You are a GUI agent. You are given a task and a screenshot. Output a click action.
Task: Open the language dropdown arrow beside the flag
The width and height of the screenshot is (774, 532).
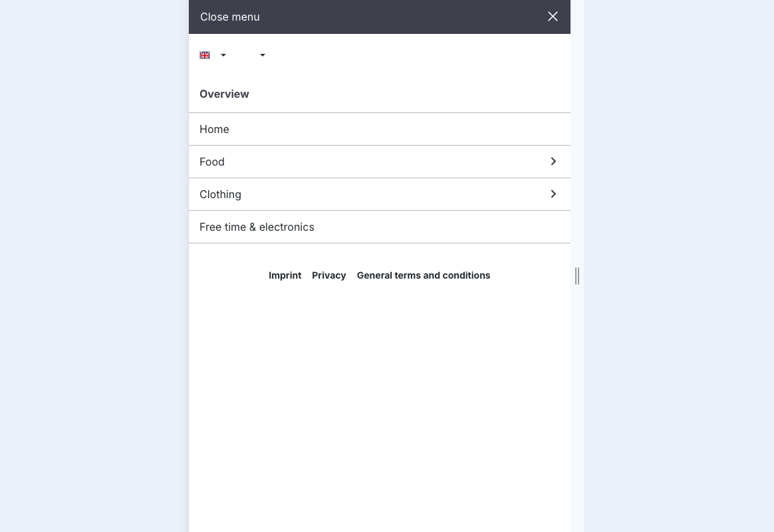click(223, 55)
